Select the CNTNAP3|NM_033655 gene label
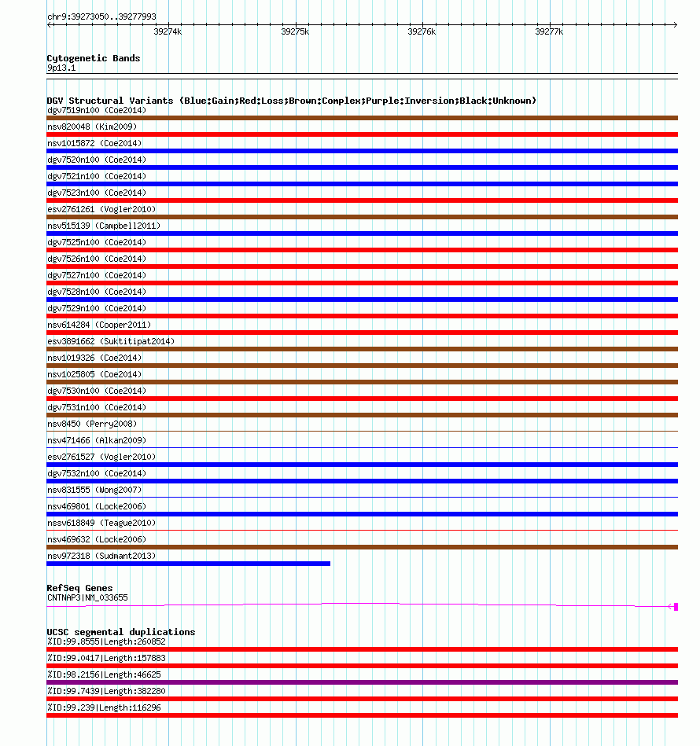The width and height of the screenshot is (700, 746). pyautogui.click(x=87, y=597)
